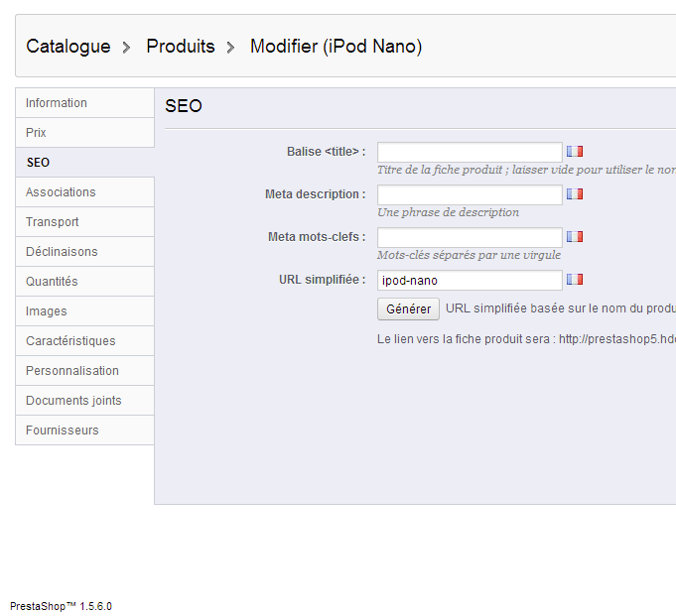
Task: Click the French flag beside Balise title field
Action: click(x=575, y=152)
